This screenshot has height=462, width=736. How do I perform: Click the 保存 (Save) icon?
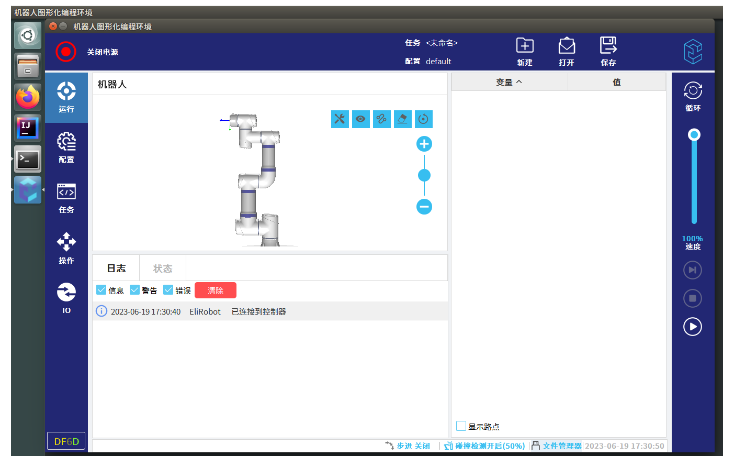(x=608, y=46)
